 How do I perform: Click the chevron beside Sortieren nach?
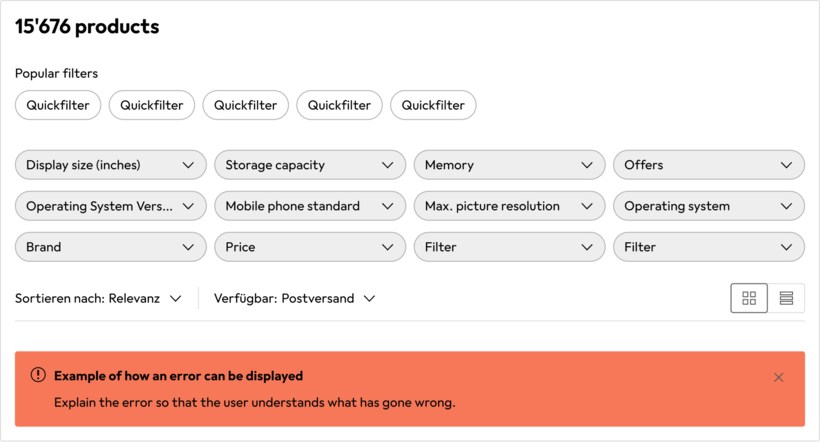point(176,299)
